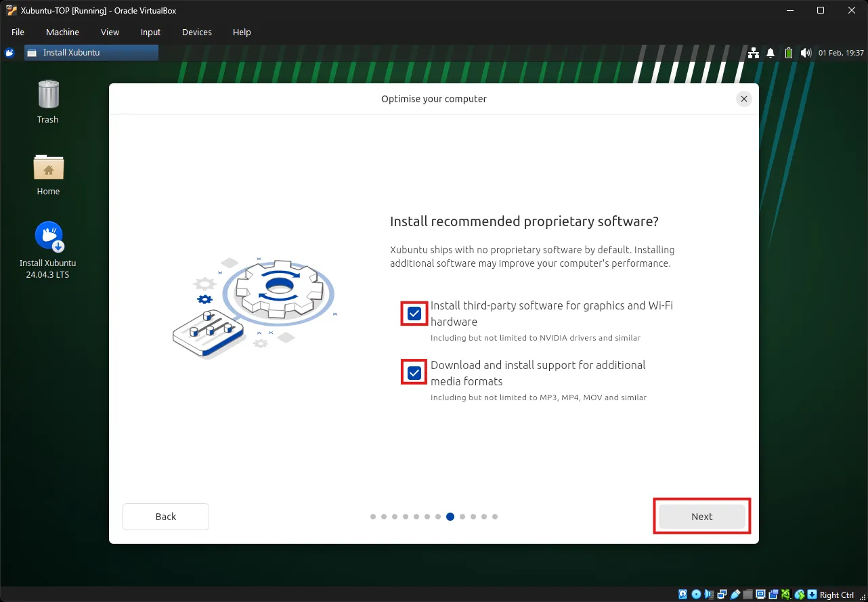Select the highlighted page indicator dot

[450, 516]
